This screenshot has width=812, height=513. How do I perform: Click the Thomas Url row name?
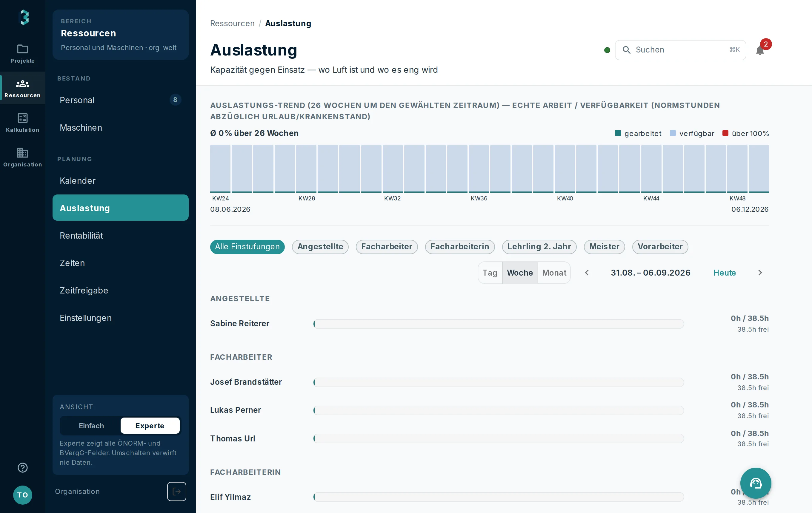click(232, 438)
